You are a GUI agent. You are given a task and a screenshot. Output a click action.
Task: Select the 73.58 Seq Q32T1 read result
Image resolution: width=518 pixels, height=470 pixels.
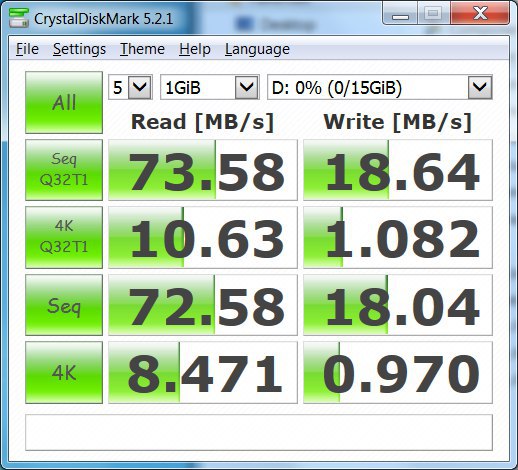click(x=203, y=170)
